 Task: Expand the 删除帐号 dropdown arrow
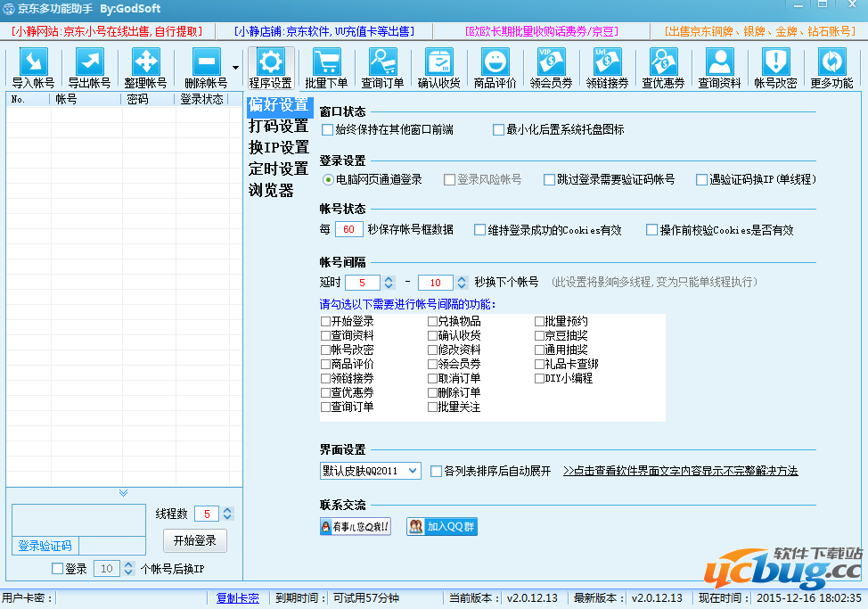click(x=235, y=67)
